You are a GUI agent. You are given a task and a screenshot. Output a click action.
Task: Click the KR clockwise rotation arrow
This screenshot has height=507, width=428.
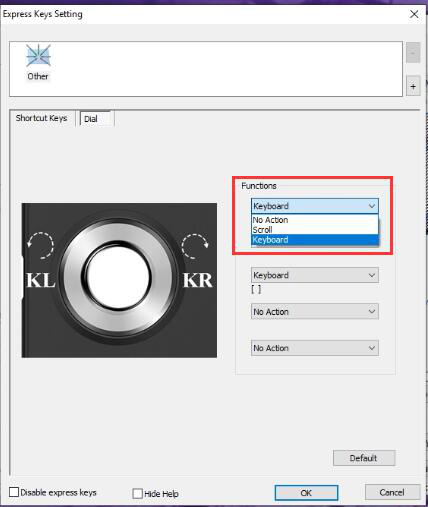pyautogui.click(x=195, y=246)
